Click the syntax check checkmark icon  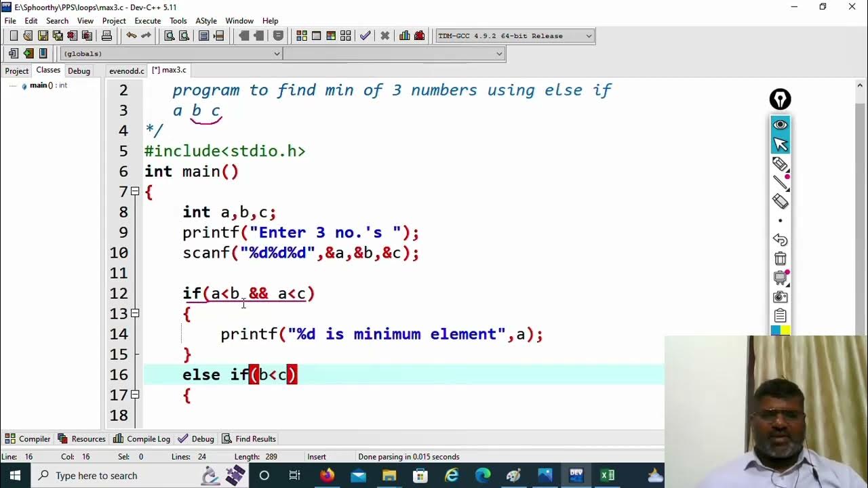pyautogui.click(x=366, y=36)
